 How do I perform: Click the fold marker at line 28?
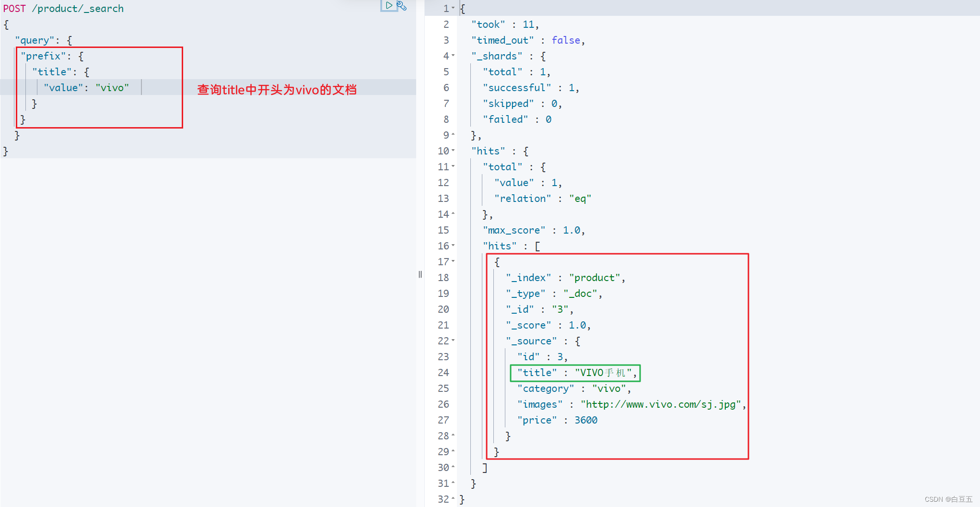click(x=453, y=436)
